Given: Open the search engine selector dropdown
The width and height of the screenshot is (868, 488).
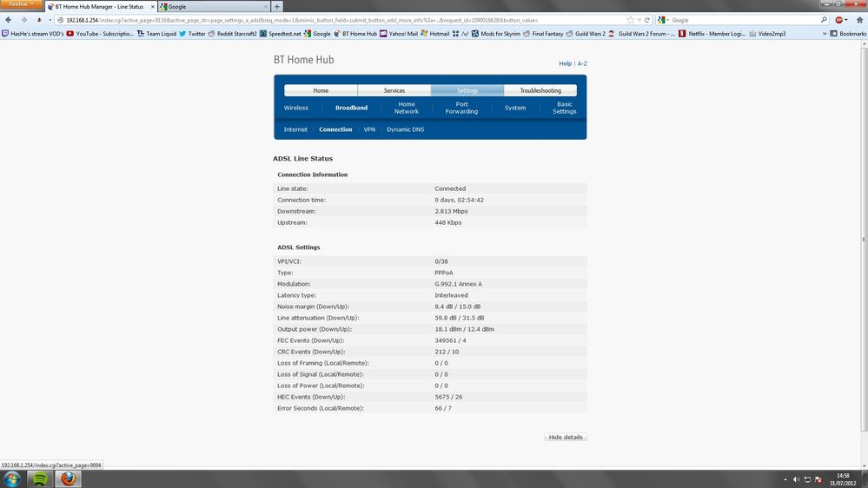Looking at the screenshot, I should (663, 20).
